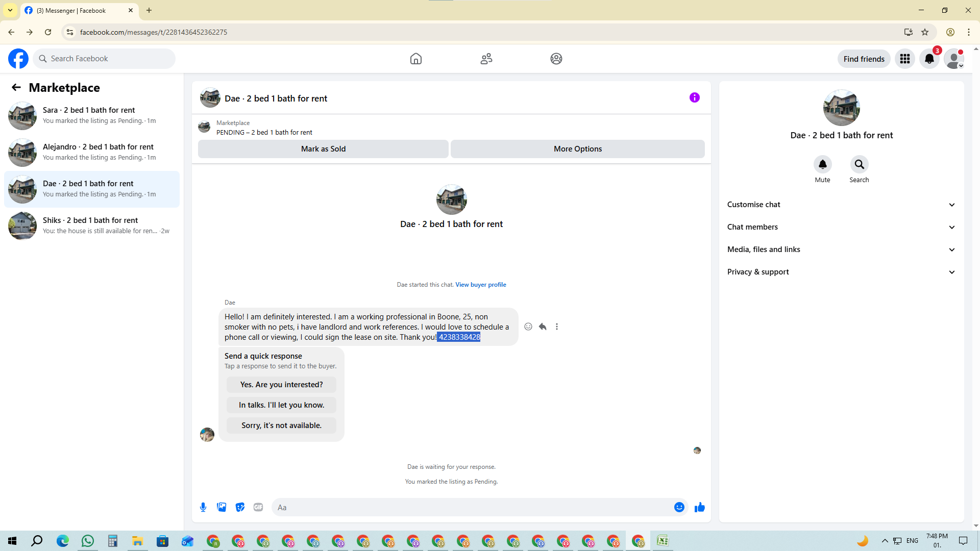Expand Customise chat section

(841, 205)
